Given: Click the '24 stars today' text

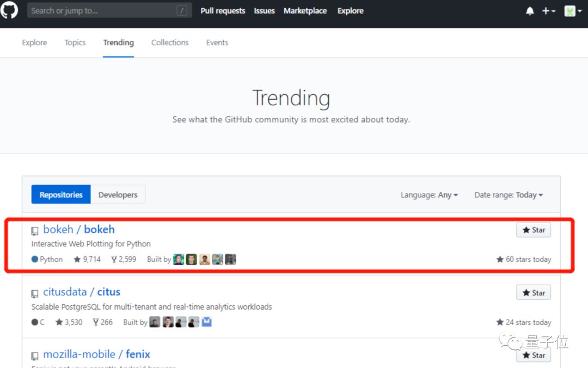Looking at the screenshot, I should 524,322.
